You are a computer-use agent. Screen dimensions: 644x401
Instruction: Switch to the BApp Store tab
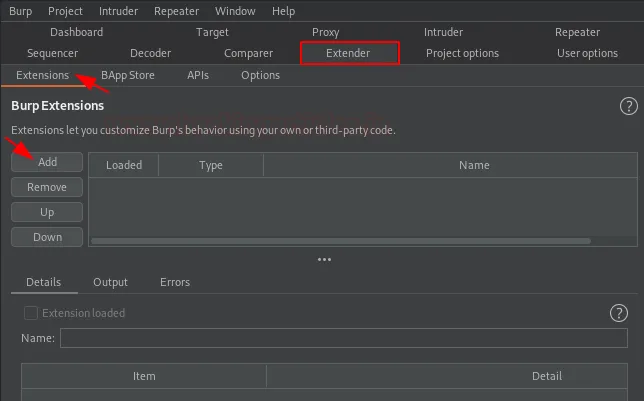point(128,75)
